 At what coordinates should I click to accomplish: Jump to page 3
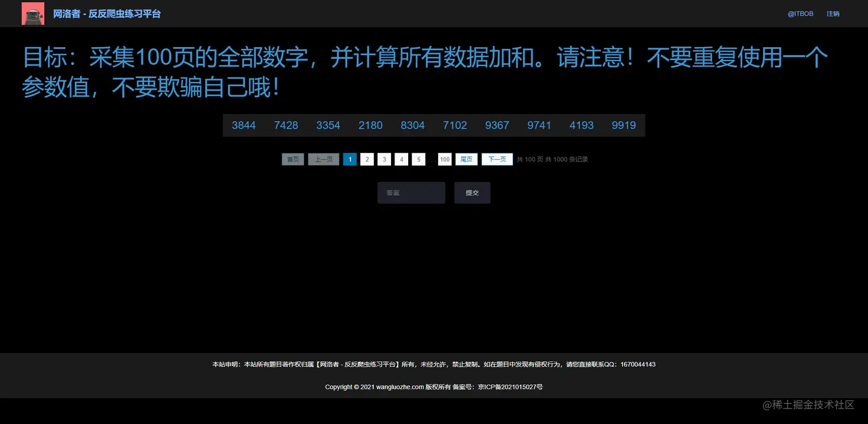(385, 159)
